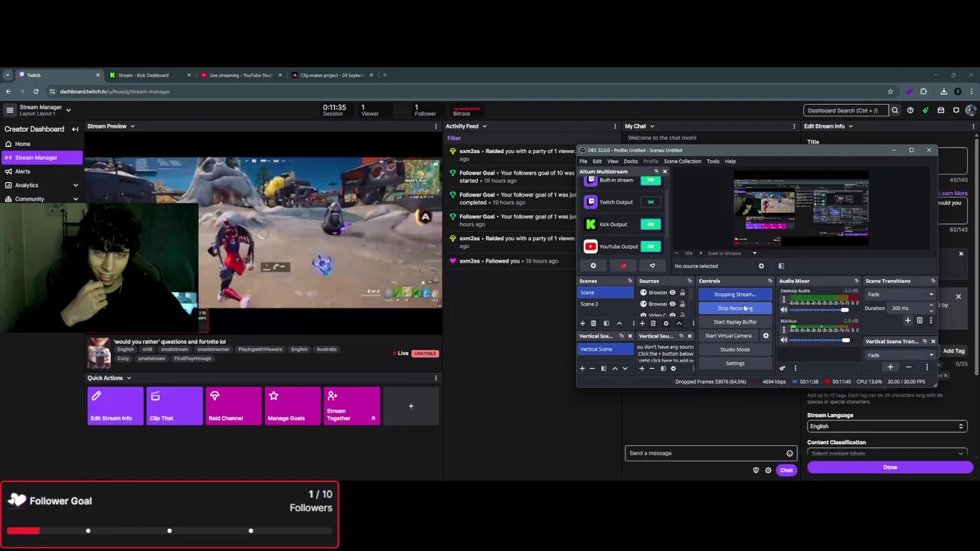The width and height of the screenshot is (980, 551).
Task: Click the Dashboard Search magnifier icon
Action: point(894,110)
